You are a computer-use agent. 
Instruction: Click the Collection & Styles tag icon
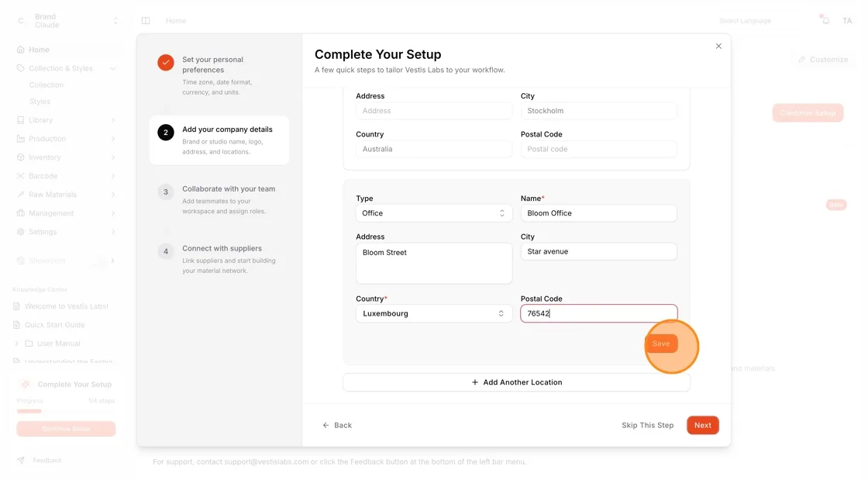tap(20, 69)
